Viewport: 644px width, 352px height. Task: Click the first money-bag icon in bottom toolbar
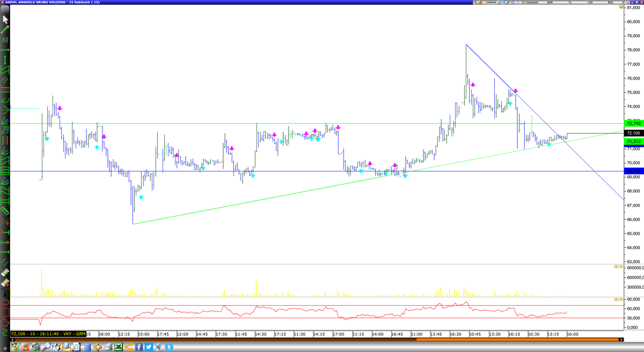pyautogui.click(x=15, y=347)
